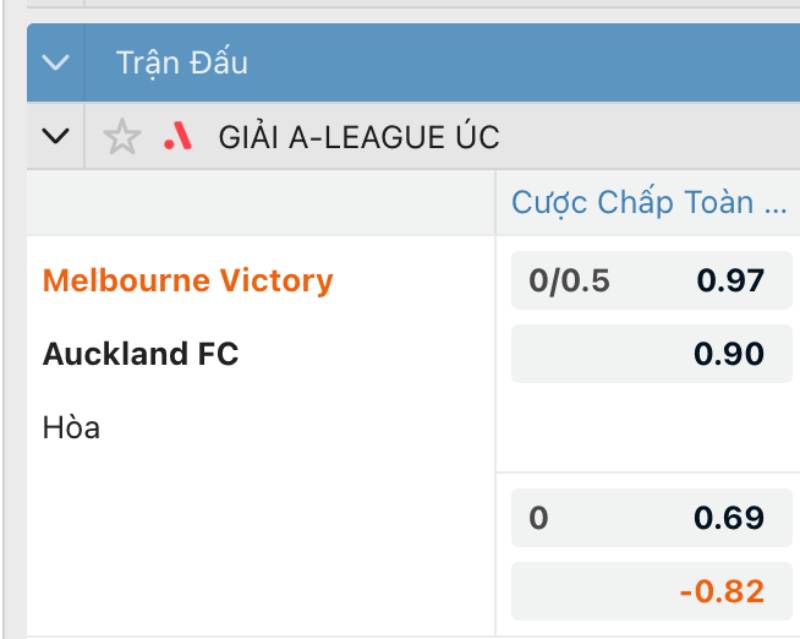The width and height of the screenshot is (800, 639).
Task: Select the Trận Đấu header label
Action: click(x=182, y=63)
